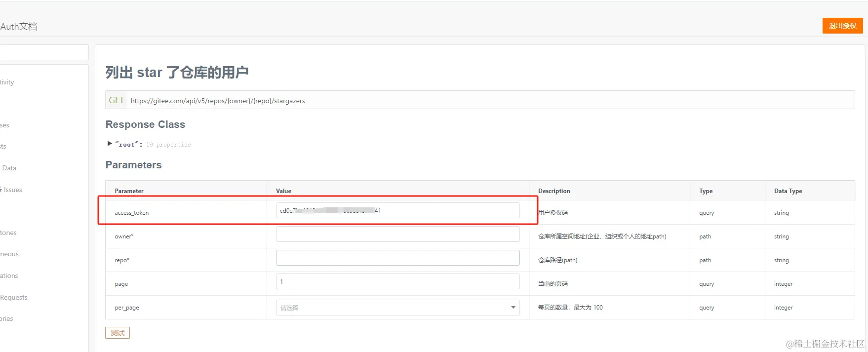Select the stargazers API URL text
The height and width of the screenshot is (352, 868).
(x=218, y=101)
